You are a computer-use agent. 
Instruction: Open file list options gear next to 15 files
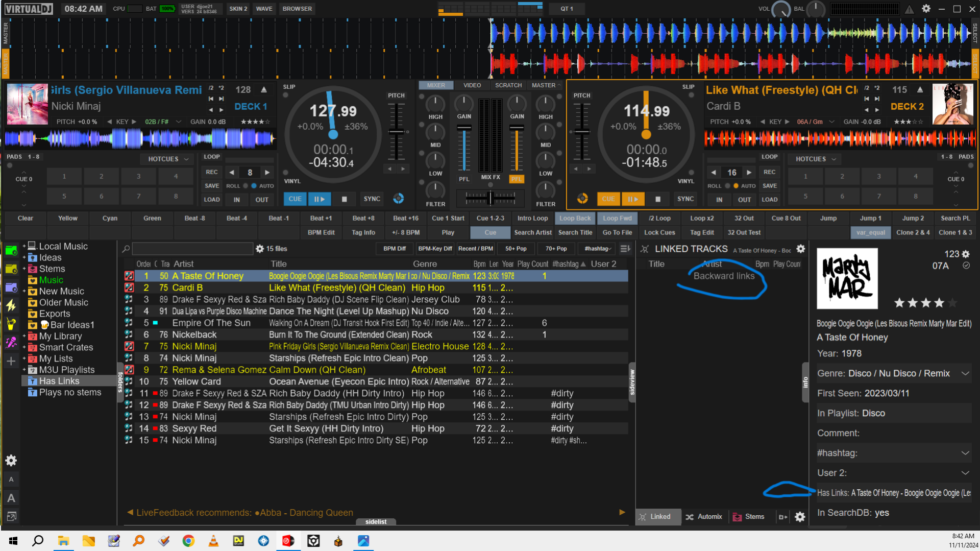pos(260,249)
